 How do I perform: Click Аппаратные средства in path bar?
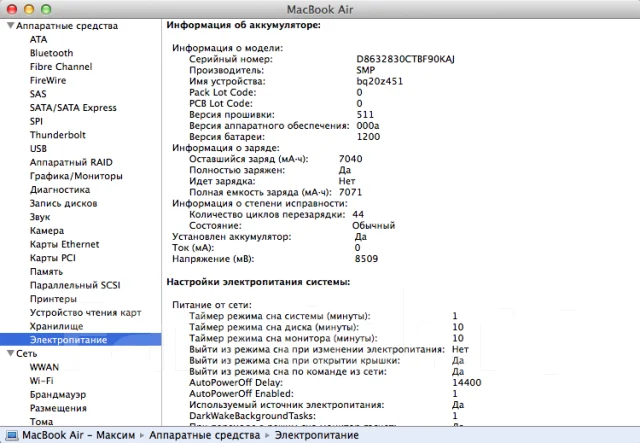click(204, 435)
